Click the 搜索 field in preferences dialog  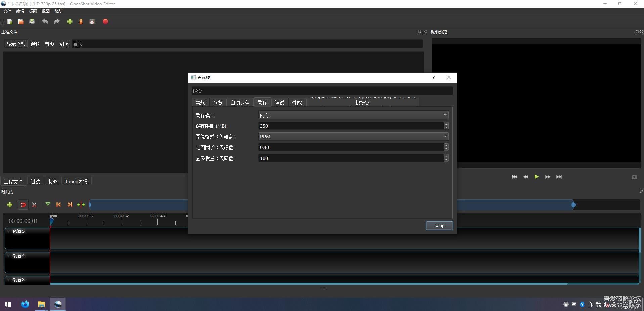pos(322,91)
